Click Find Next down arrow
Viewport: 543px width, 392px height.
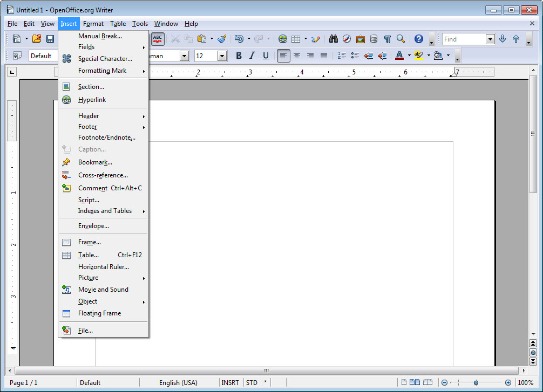pyautogui.click(x=503, y=39)
